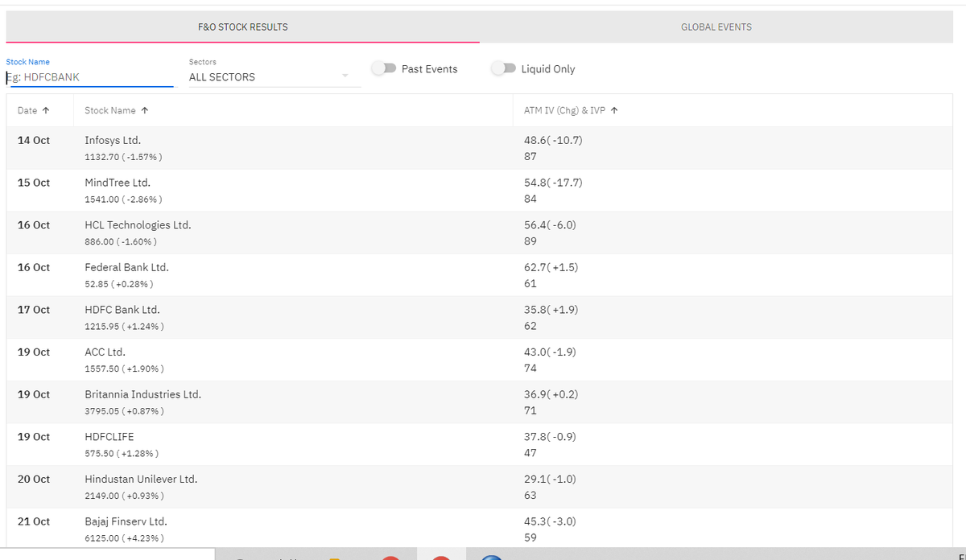Click HCL price 886.00 (-1.60%)

[x=121, y=241]
